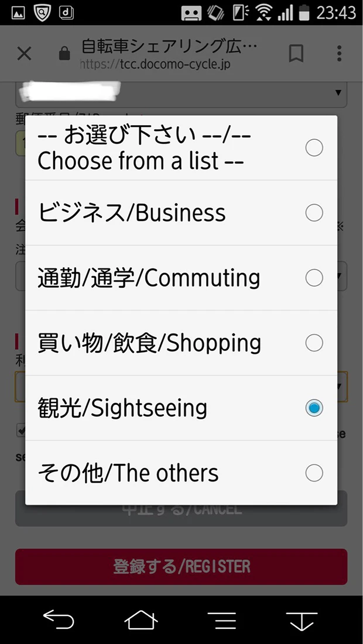Screen dimensions: 363x644
Task: Expand the top dropdown arrow behind dialog
Action: pos(338,93)
